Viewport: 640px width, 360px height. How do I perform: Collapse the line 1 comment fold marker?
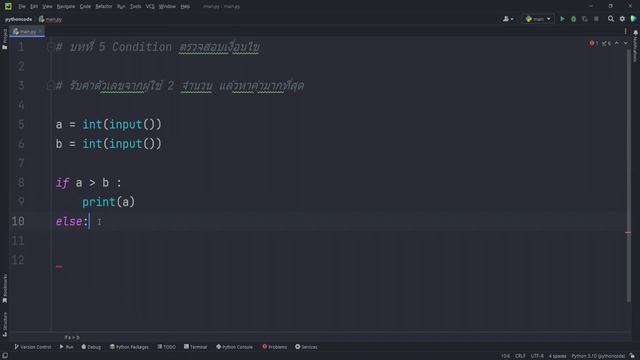point(50,47)
